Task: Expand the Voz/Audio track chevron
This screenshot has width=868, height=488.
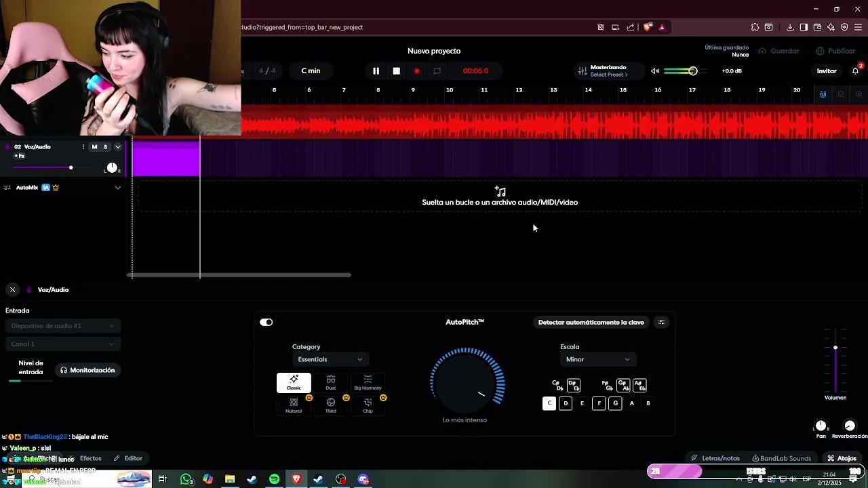Action: [117, 147]
